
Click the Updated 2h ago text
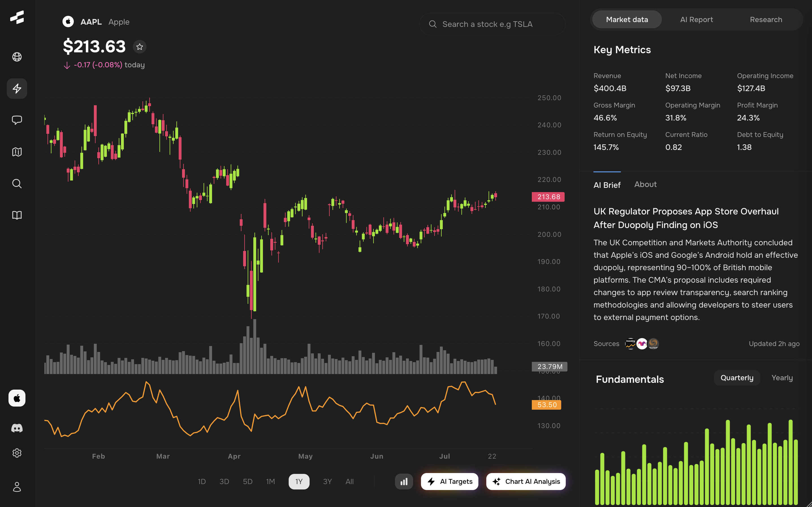point(774,344)
